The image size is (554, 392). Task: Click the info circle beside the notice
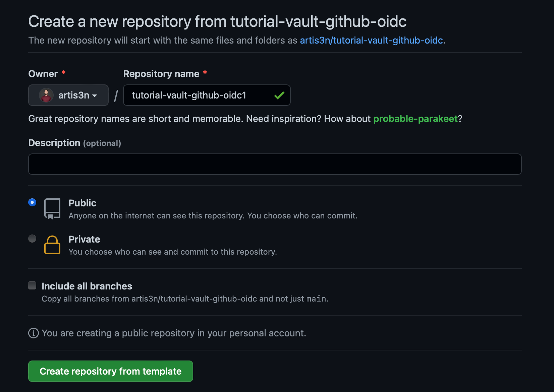33,333
